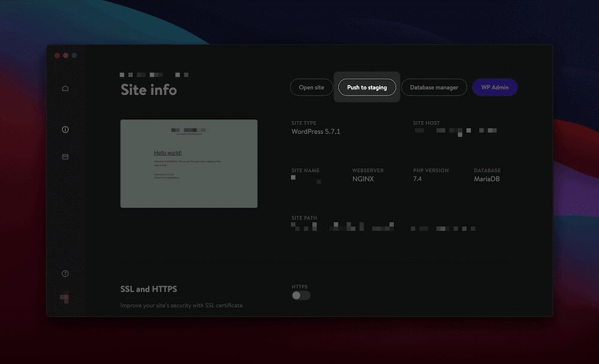
Task: Open the Database manager
Action: click(434, 87)
